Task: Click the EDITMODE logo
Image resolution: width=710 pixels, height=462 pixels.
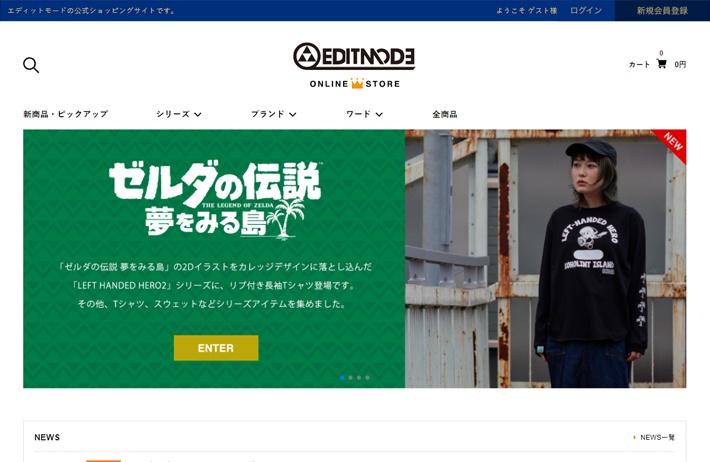Action: 354,57
